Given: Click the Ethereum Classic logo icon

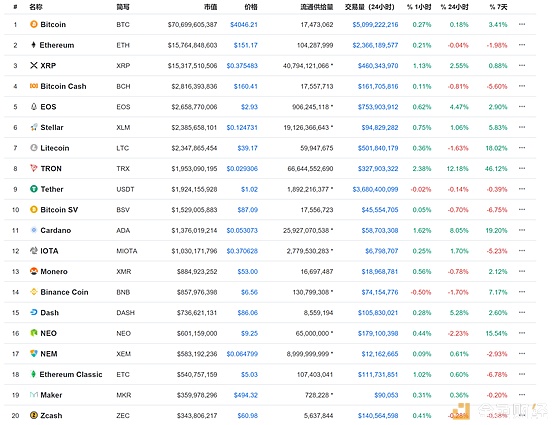Looking at the screenshot, I should (x=34, y=374).
